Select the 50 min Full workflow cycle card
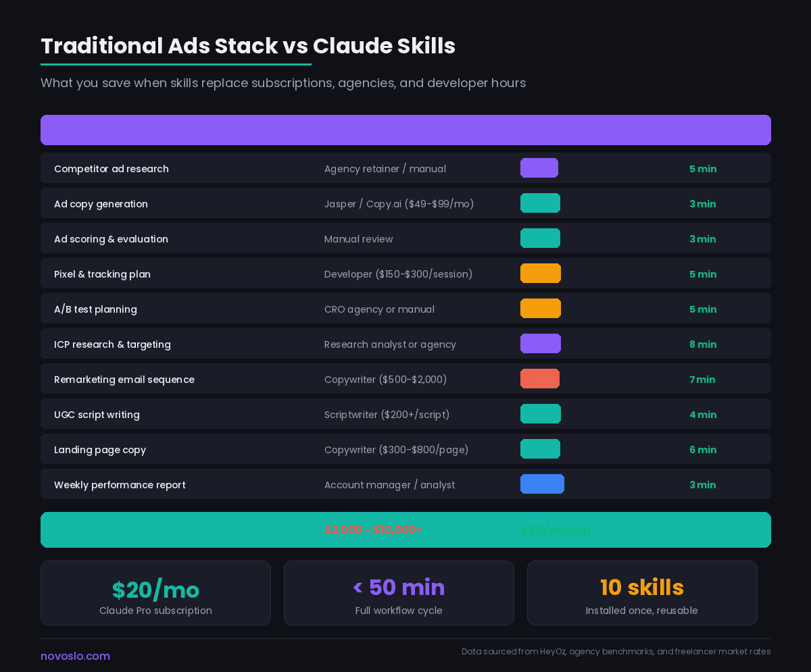 399,592
